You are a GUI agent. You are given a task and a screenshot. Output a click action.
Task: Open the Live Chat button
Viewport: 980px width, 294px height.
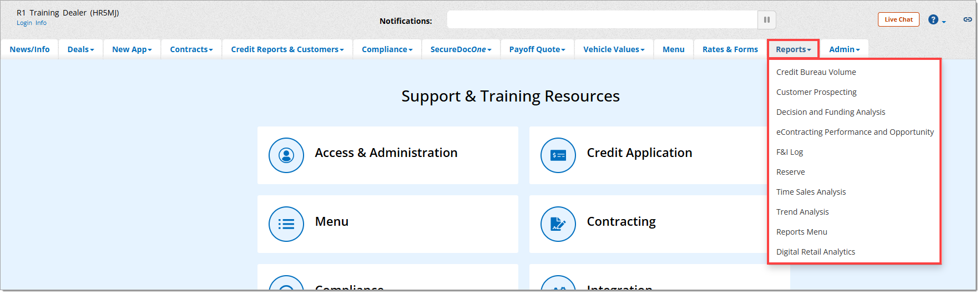click(898, 19)
